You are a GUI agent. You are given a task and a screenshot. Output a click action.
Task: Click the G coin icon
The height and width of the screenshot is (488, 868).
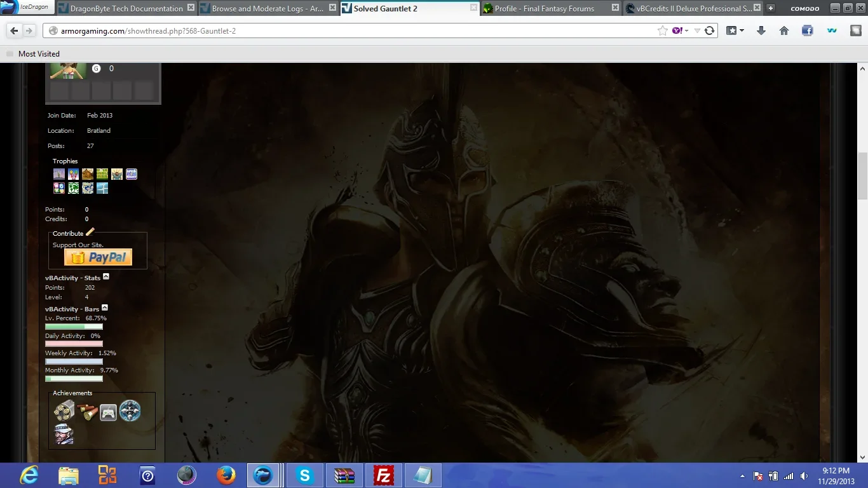(x=97, y=69)
